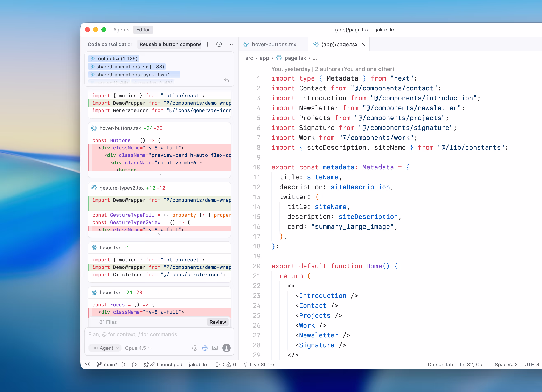Click the new chat plus icon
Image resolution: width=542 pixels, height=392 pixels.
point(207,44)
